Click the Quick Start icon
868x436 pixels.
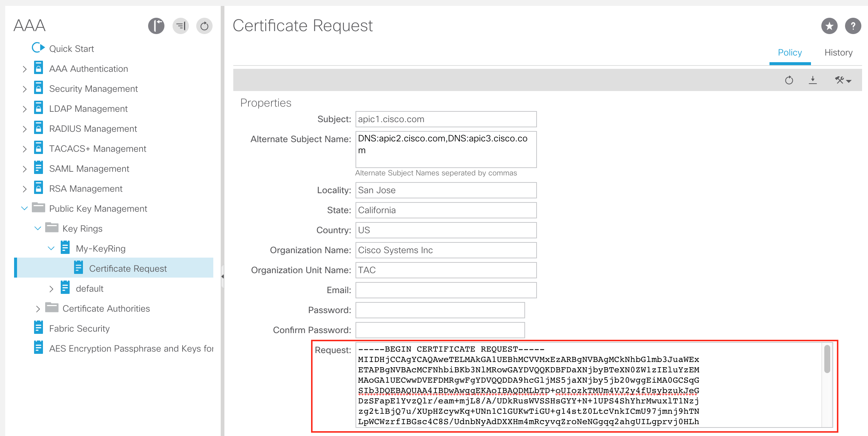click(38, 48)
